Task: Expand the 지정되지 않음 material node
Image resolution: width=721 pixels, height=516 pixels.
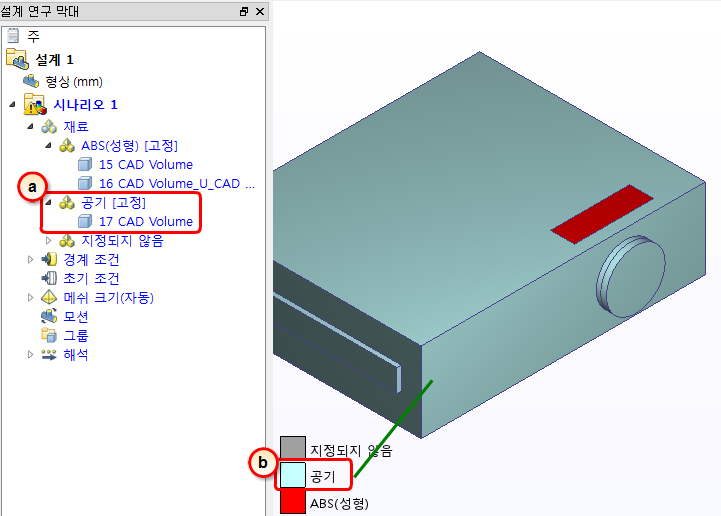Action: 48,241
